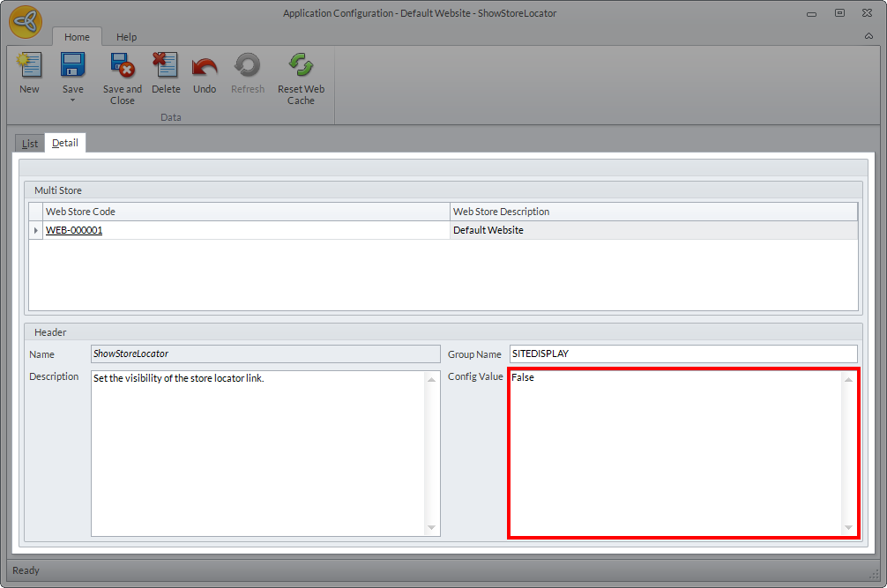Click the Save and Close icon
This screenshot has width=887, height=588.
tap(122, 66)
